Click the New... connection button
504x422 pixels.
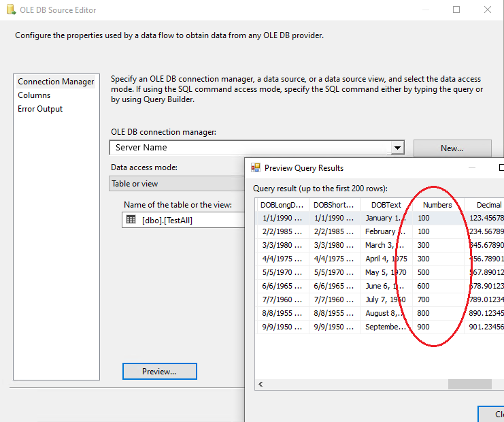tap(452, 148)
